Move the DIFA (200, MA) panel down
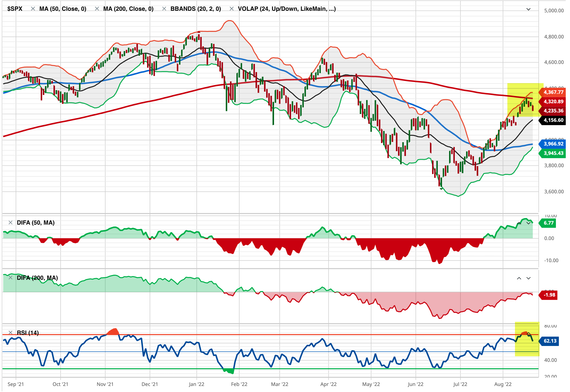Image resolution: width=570 pixels, height=392 pixels. 528,278
